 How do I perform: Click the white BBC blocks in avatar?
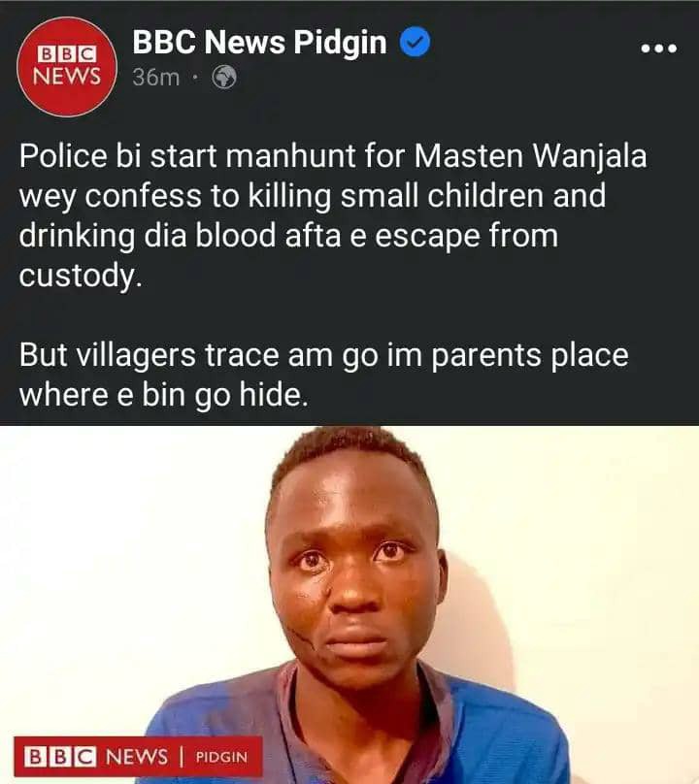tap(67, 54)
